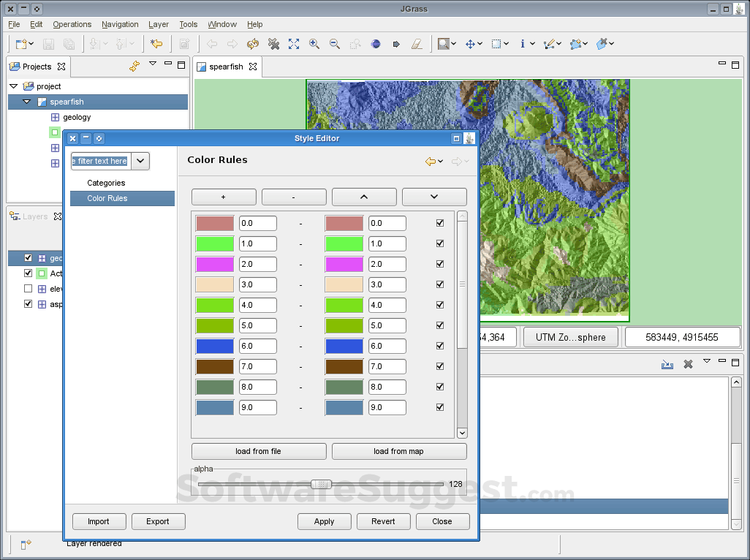The width and height of the screenshot is (750, 560).
Task: Apply the color rule changes
Action: click(x=324, y=521)
